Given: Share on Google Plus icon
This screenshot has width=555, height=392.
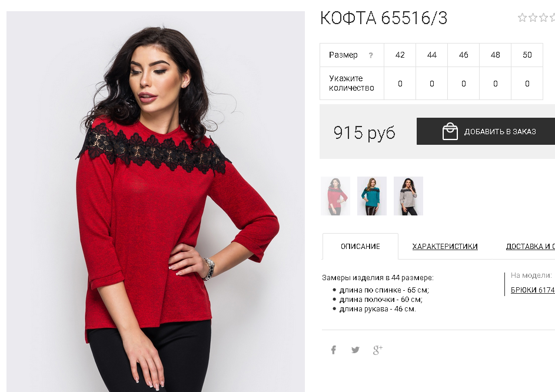Looking at the screenshot, I should 378,350.
